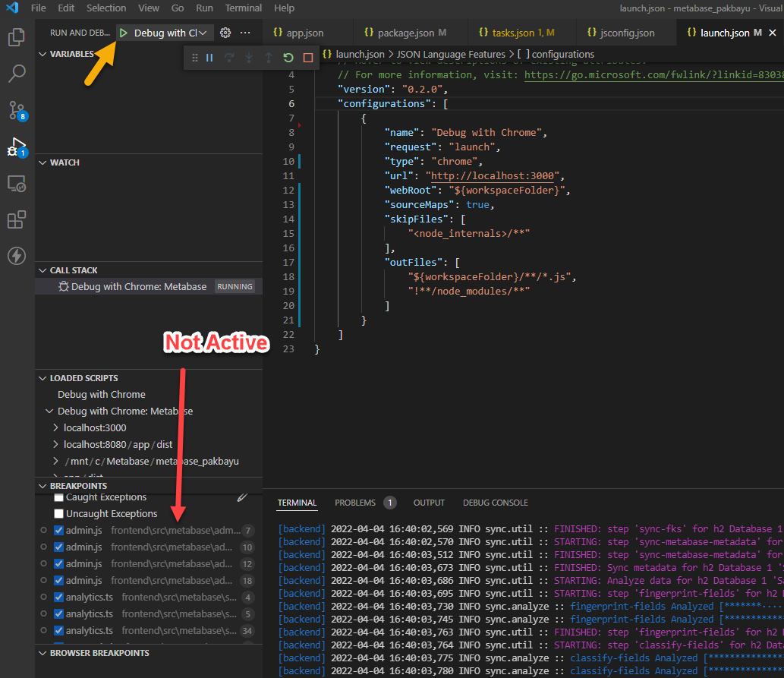Collapse the Variables section
This screenshot has width=784, height=678.
click(43, 54)
